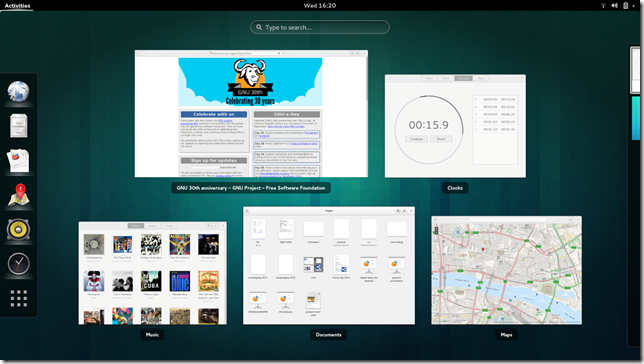This screenshot has height=364, width=644.
Task: Click the red location pin on Maps window
Action: tap(483, 249)
